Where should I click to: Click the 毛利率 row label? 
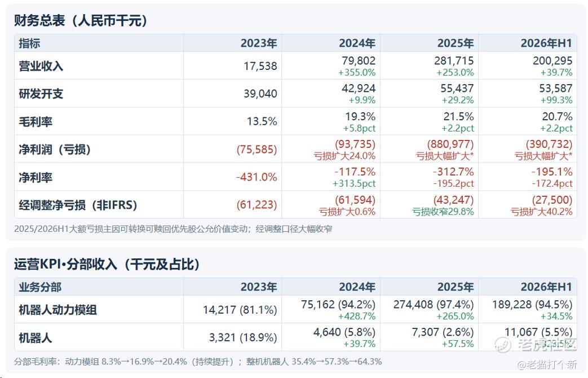coord(36,122)
